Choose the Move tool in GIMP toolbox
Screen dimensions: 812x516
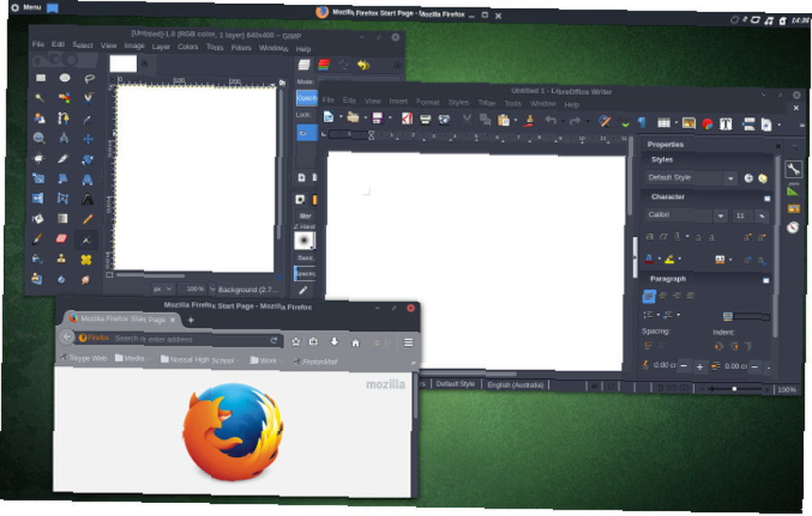[88, 140]
